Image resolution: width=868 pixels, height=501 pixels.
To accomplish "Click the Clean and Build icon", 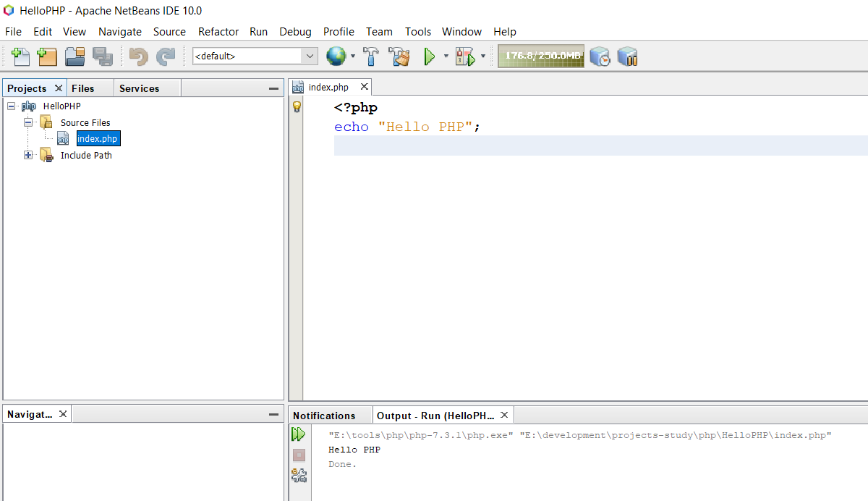I will click(399, 56).
